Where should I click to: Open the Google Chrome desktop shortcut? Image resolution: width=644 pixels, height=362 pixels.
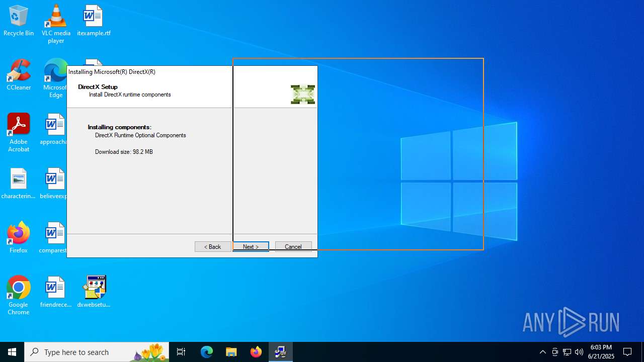click(19, 296)
